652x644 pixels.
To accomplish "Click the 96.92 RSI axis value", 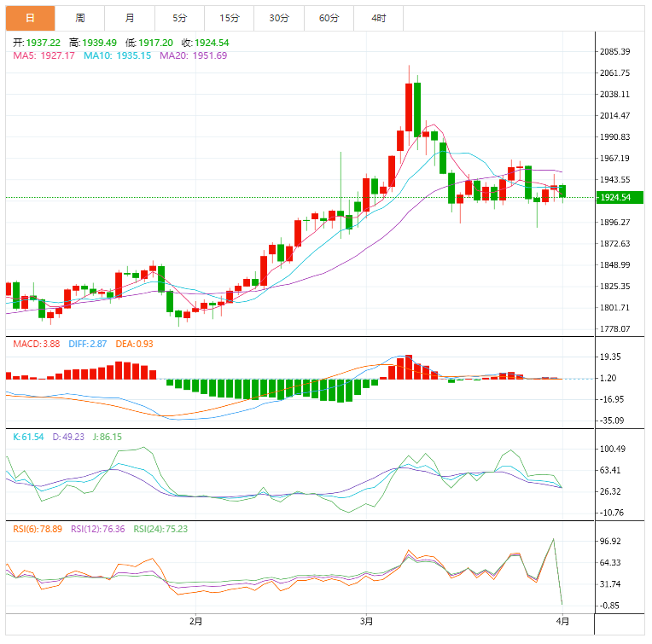I will click(610, 542).
